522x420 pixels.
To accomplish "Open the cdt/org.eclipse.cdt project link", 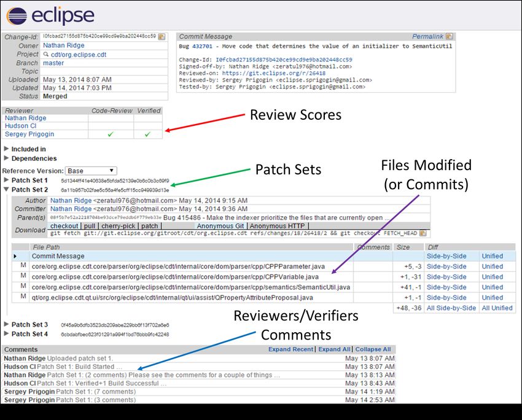I will tap(79, 55).
